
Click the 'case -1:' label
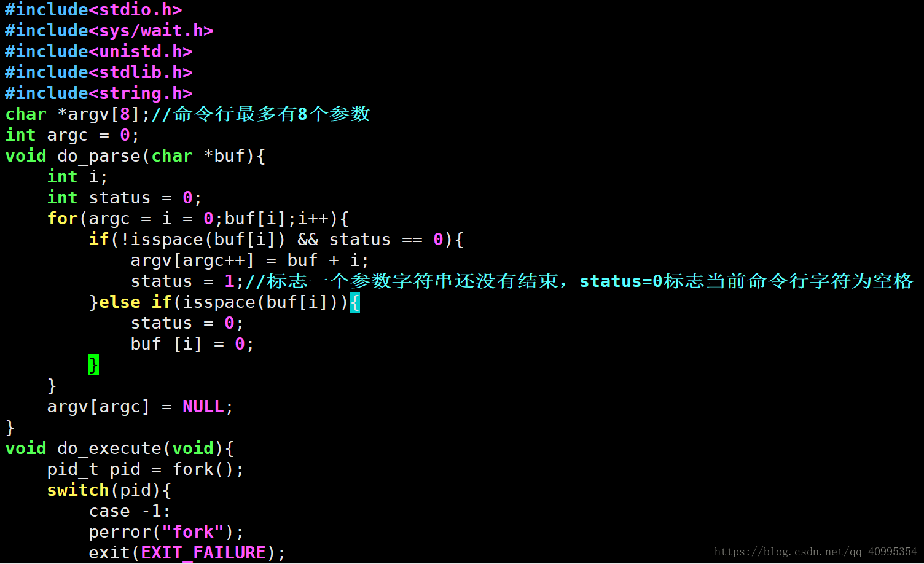130,511
